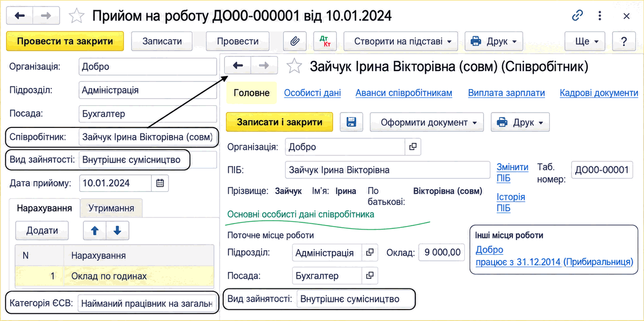Image resolution: width=644 pixels, height=321 pixels.
Task: Click Посада field in hiring document
Action: pos(147,114)
